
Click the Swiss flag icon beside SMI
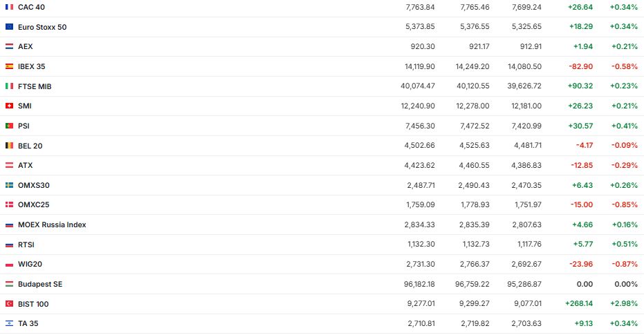pyautogui.click(x=9, y=106)
